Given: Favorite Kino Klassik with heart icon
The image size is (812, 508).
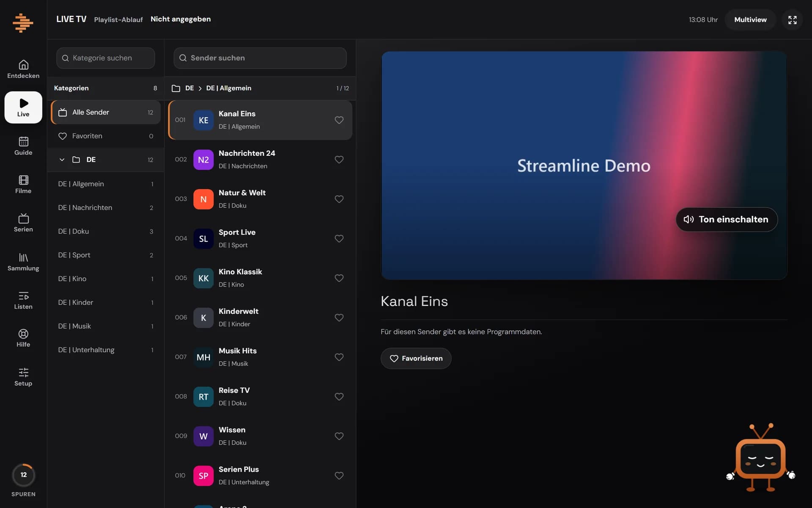Looking at the screenshot, I should [339, 278].
